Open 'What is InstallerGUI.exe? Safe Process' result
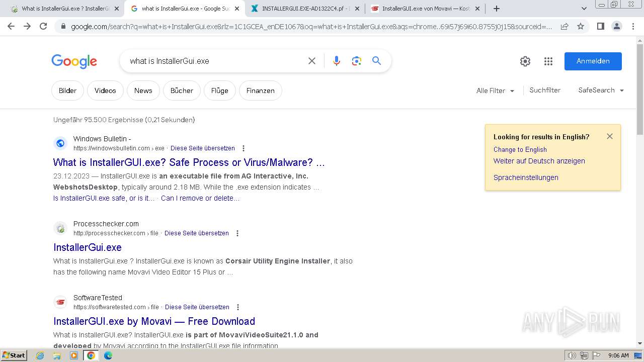 coord(189,162)
